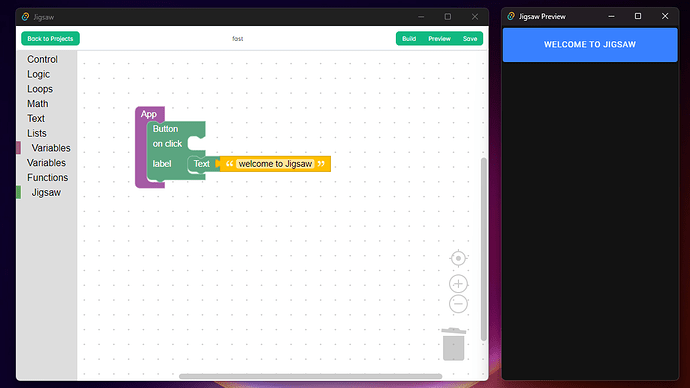Open the Preview button in toolbar
690x388 pixels.
[439, 39]
